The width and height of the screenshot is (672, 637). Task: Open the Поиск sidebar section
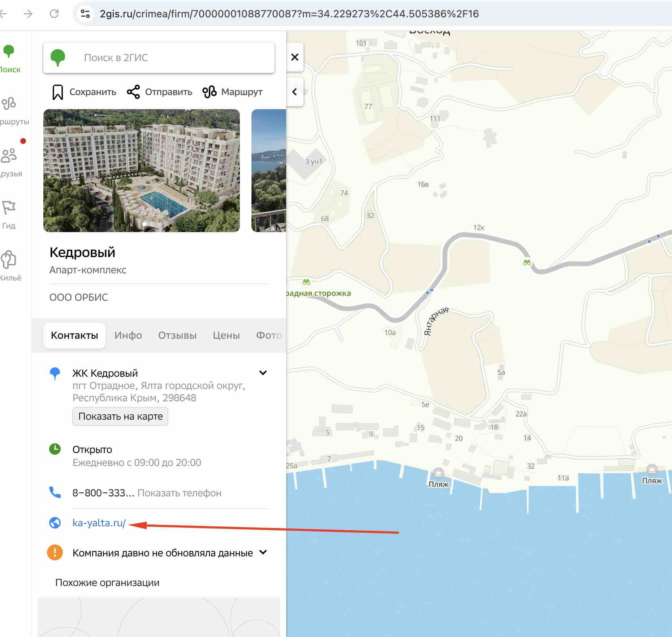click(x=9, y=59)
